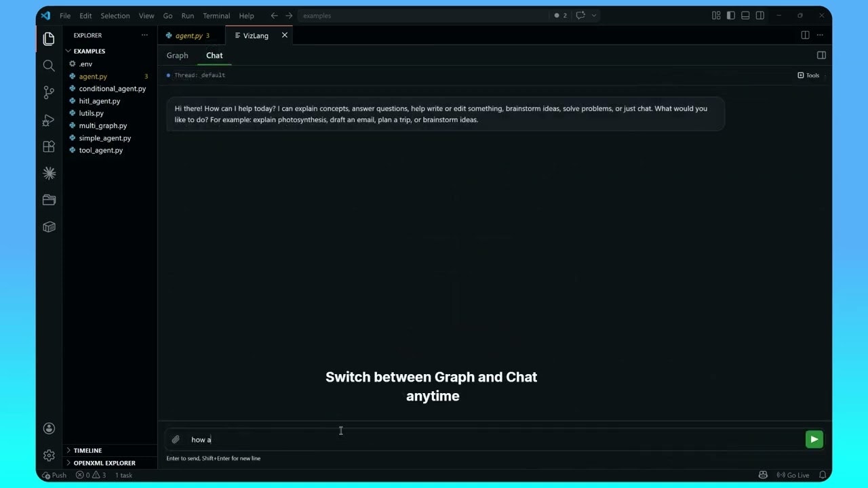868x488 pixels.
Task: Toggle the primary sidebar visibility
Action: [x=730, y=15]
